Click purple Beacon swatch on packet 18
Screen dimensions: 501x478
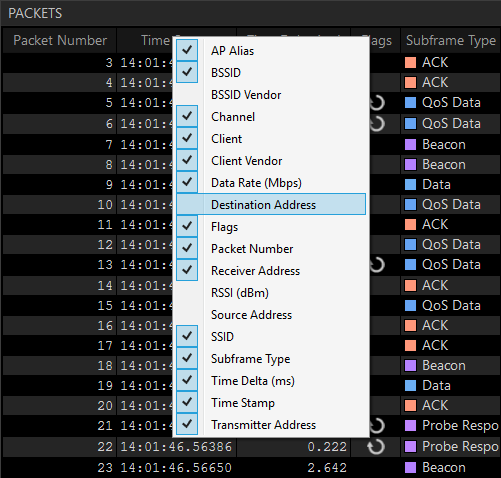point(410,366)
